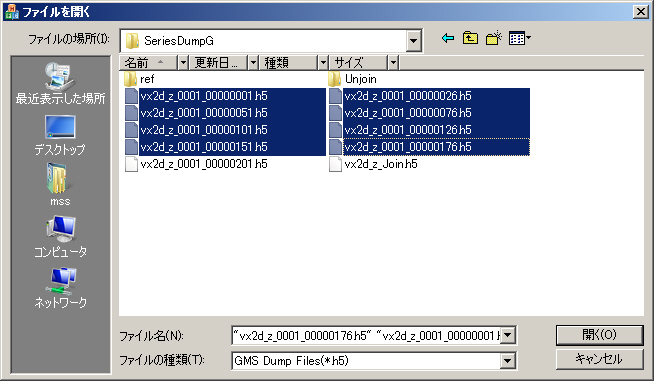This screenshot has width=654, height=381.
Task: Sort by サイズ column header
Action: [x=359, y=63]
